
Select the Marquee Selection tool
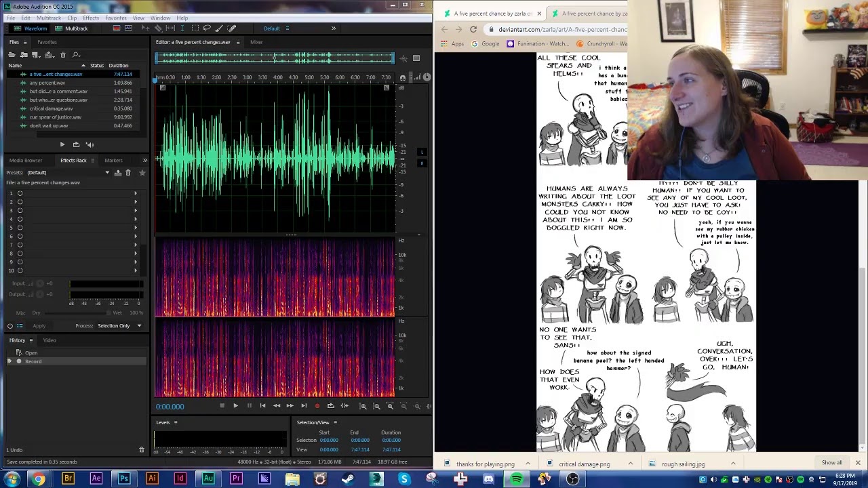(x=195, y=28)
